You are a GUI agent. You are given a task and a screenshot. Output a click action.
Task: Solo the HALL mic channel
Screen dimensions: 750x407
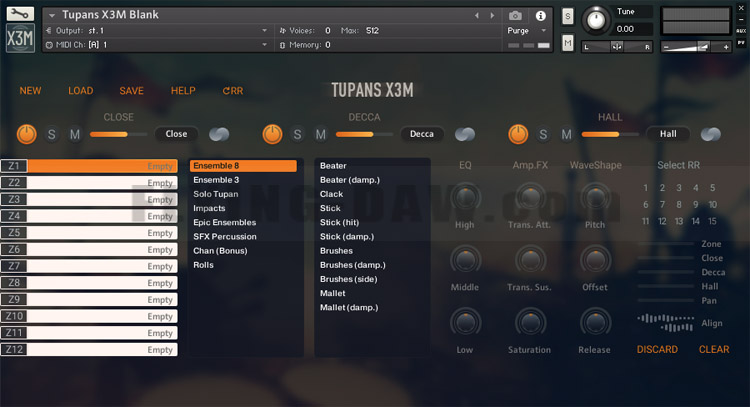543,134
